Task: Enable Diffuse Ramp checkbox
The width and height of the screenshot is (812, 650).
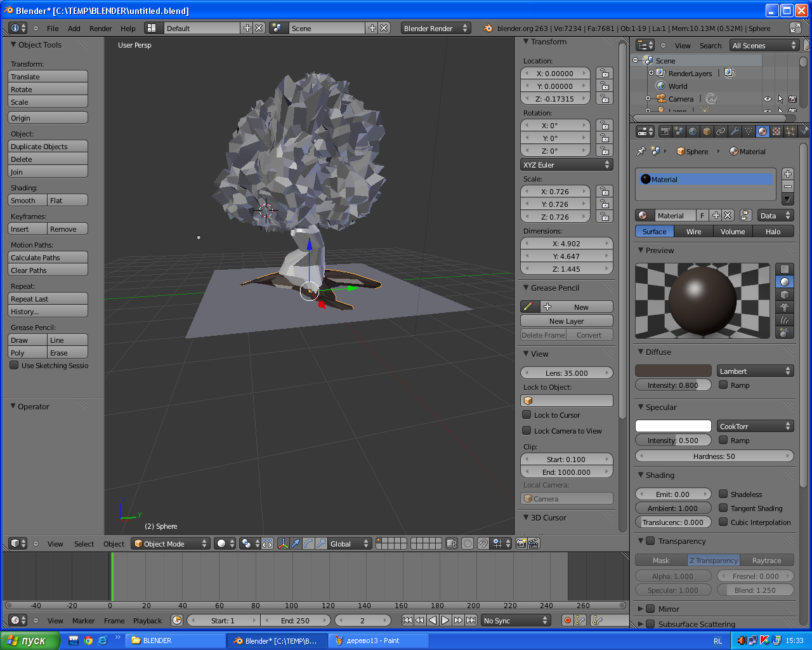Action: 723,385
